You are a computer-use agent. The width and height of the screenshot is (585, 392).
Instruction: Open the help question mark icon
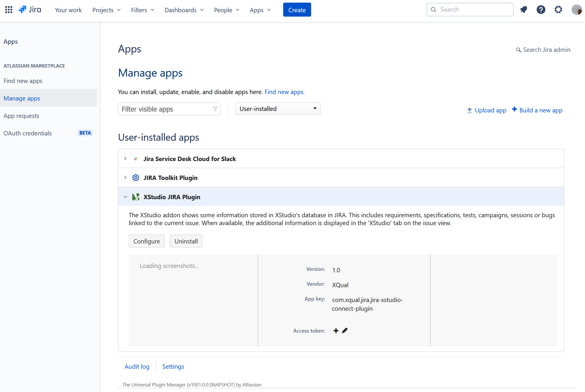tap(541, 10)
